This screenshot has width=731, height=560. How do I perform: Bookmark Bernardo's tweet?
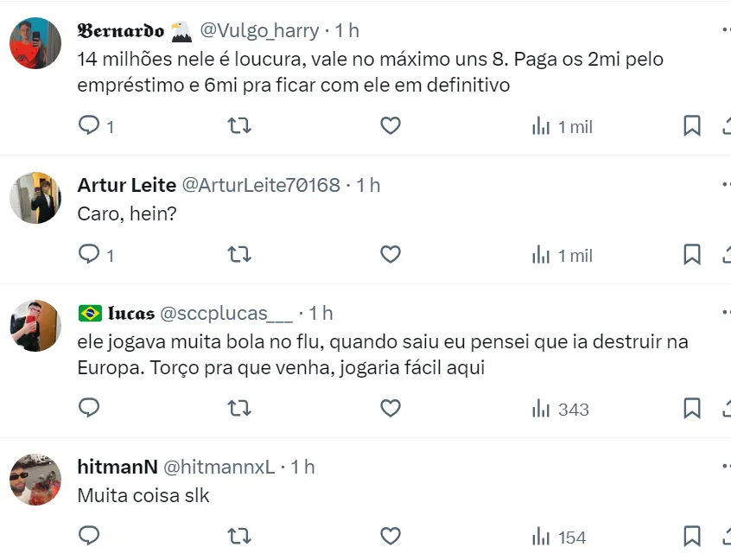click(x=691, y=126)
